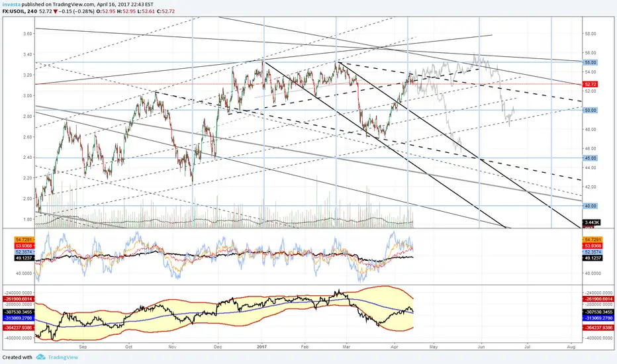Click the Sep label on time axis
The width and height of the screenshot is (617, 364).
tap(83, 347)
